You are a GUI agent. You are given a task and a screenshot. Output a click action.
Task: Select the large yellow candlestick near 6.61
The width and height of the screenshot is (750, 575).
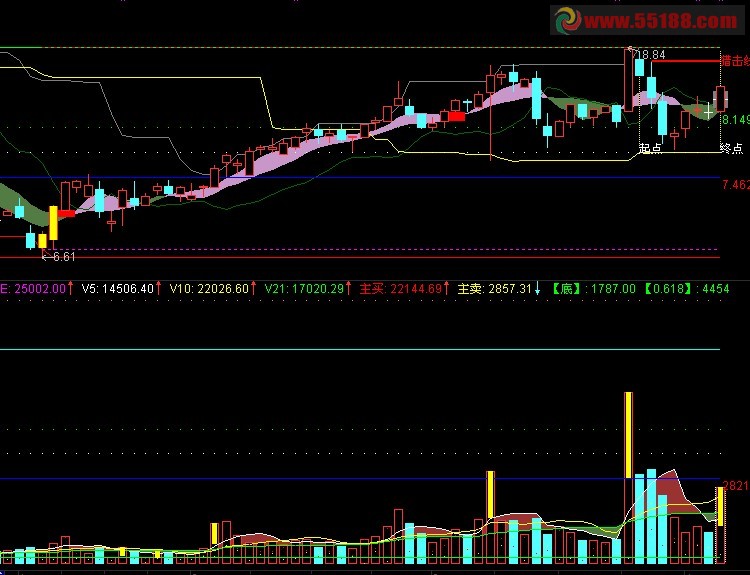[54, 223]
